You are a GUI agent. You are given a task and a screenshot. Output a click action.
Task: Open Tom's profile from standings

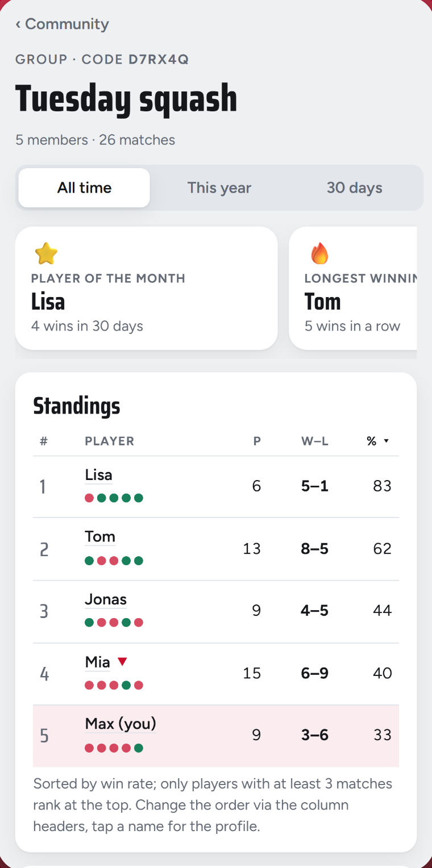(100, 537)
